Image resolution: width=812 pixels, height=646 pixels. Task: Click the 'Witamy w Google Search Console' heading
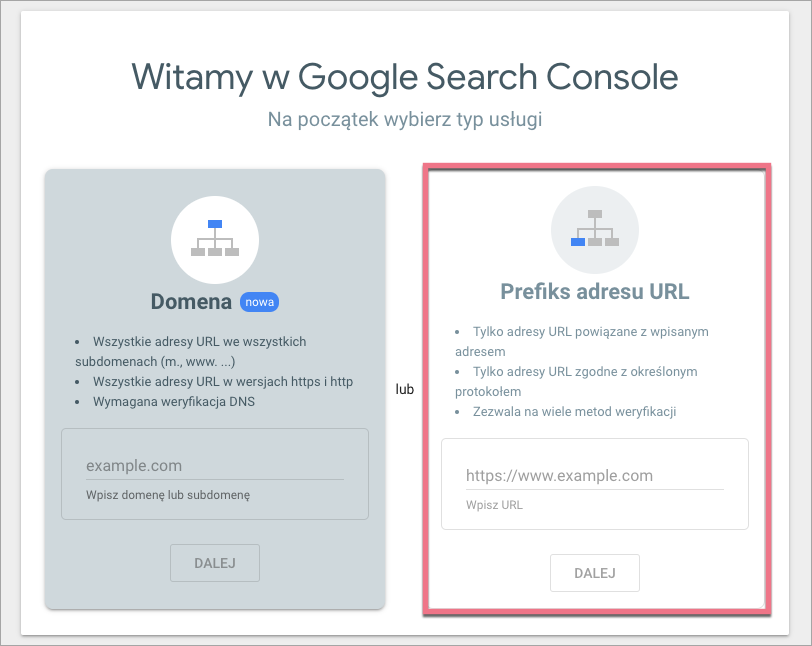(x=404, y=77)
